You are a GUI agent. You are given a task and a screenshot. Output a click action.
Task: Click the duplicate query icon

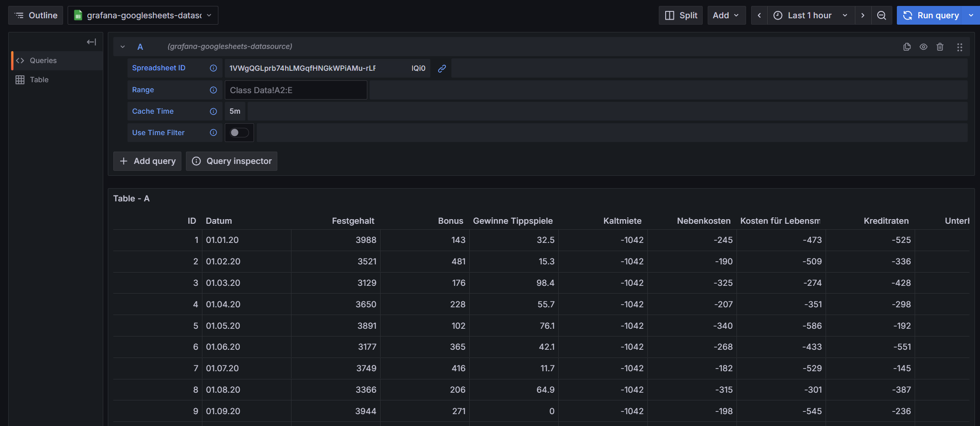tap(907, 47)
